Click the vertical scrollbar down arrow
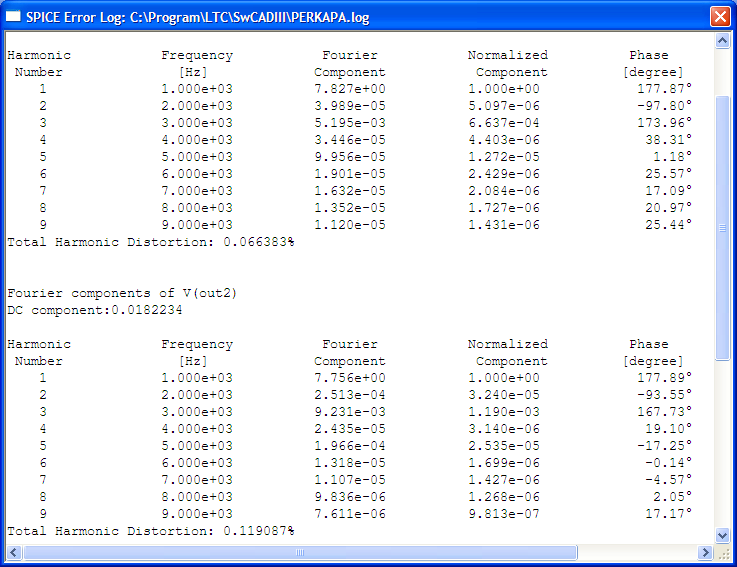This screenshot has height=567, width=737. (x=722, y=535)
